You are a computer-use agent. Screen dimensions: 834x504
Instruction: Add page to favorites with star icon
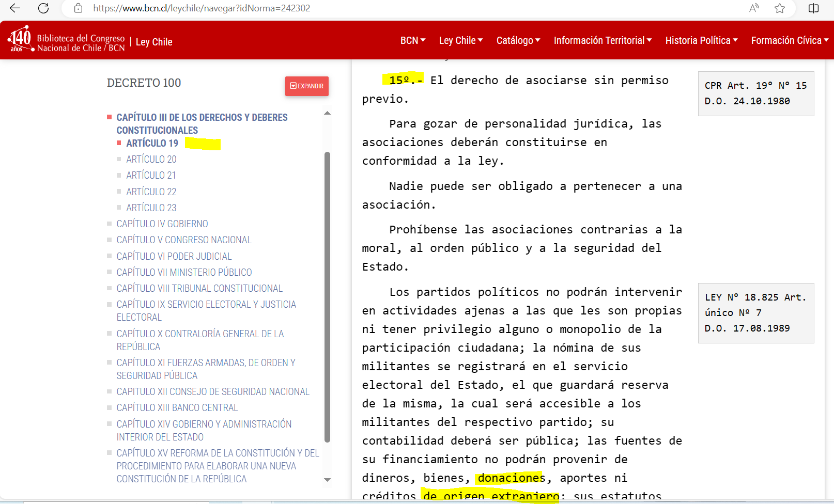(780, 8)
